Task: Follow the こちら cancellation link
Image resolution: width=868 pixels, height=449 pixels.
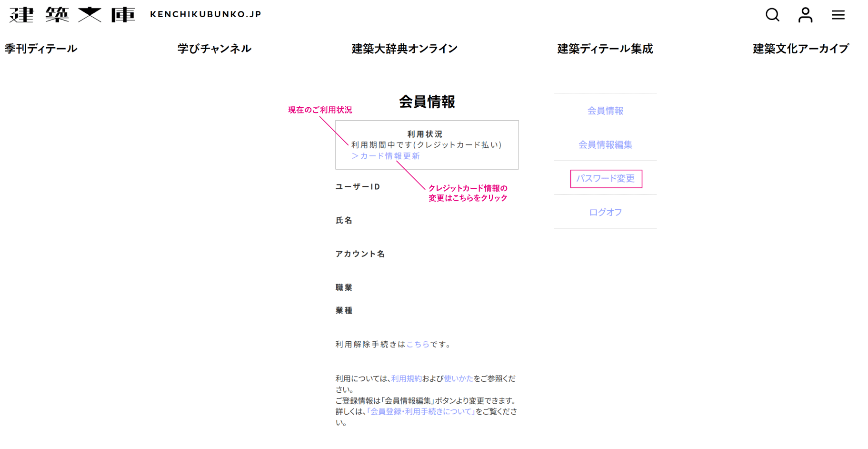Action: [x=418, y=344]
